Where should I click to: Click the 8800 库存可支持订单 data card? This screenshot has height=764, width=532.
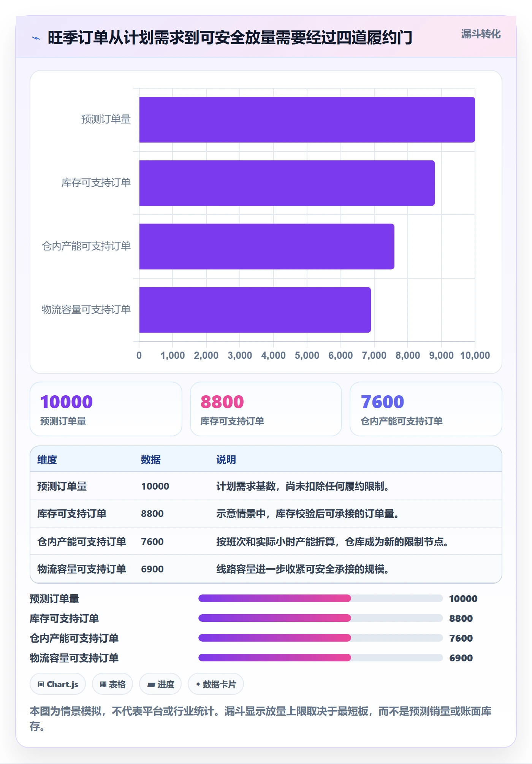pyautogui.click(x=266, y=409)
